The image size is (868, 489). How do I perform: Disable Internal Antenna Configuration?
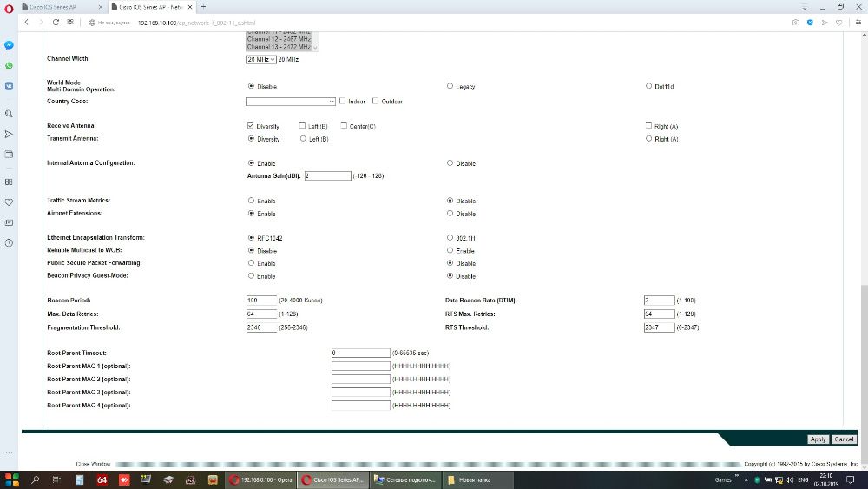(x=450, y=162)
